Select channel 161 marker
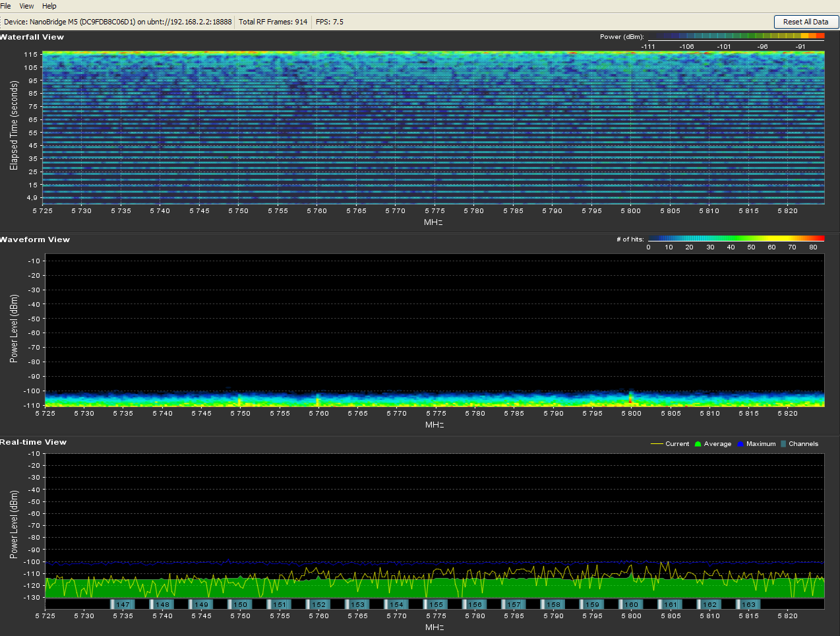This screenshot has height=636, width=840. pos(670,604)
